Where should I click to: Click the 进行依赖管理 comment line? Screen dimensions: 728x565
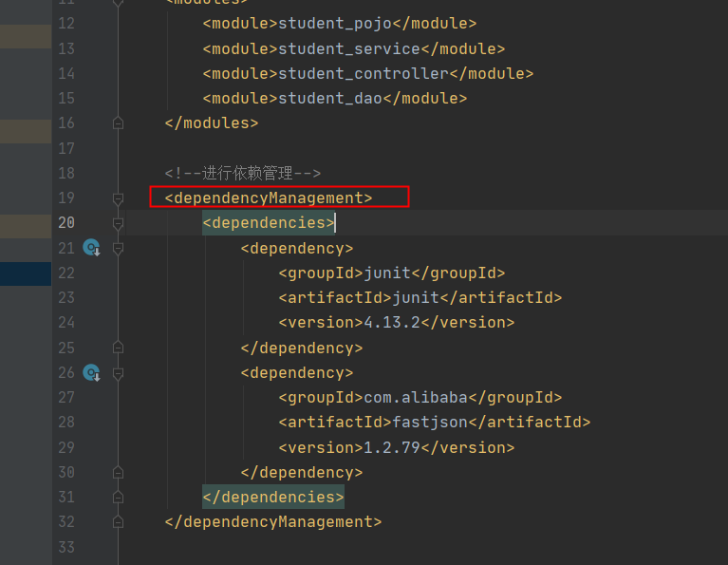pyautogui.click(x=242, y=174)
